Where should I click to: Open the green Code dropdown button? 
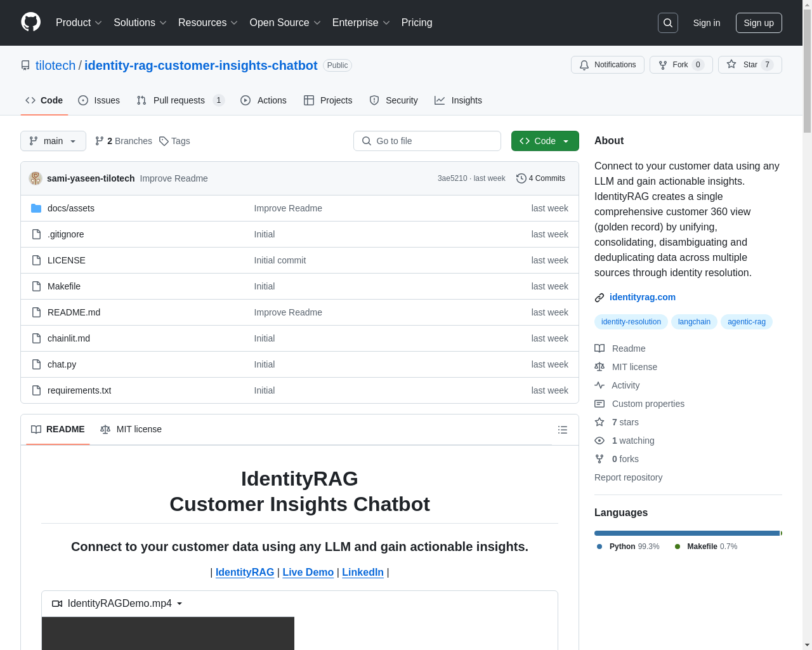545,141
